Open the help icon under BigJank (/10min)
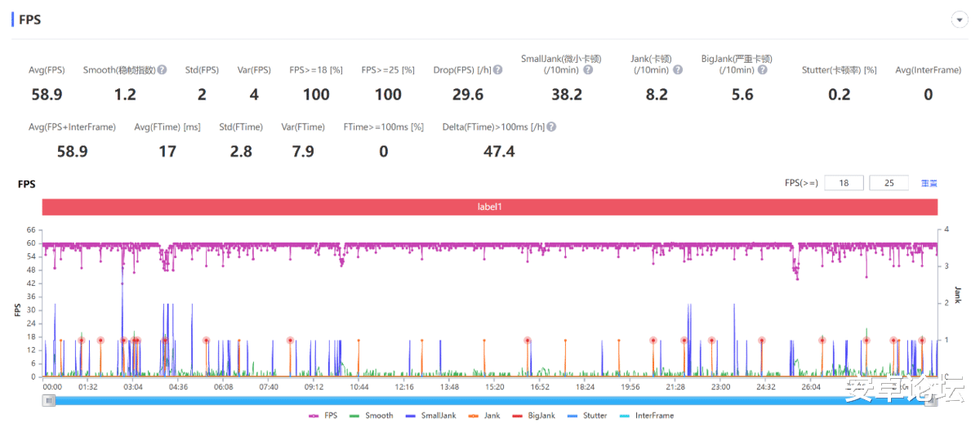980x423 pixels. tap(762, 70)
